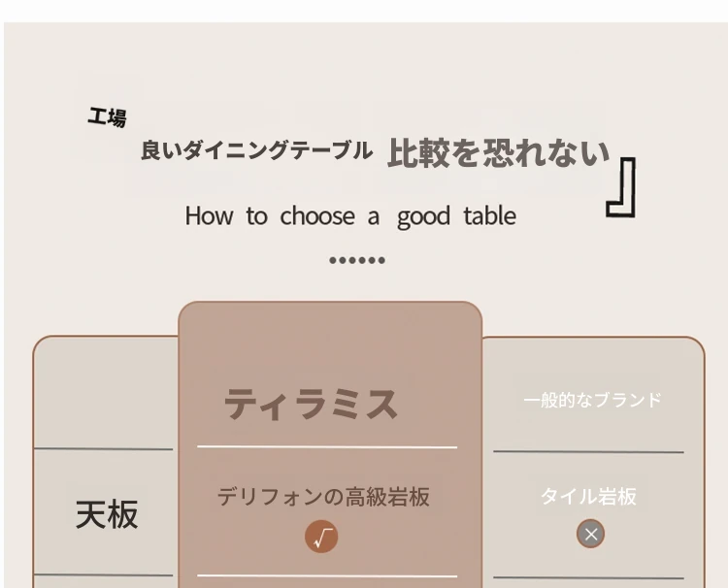Click the divider line below the checkmark icon
The image size is (728, 588).
tap(327, 576)
